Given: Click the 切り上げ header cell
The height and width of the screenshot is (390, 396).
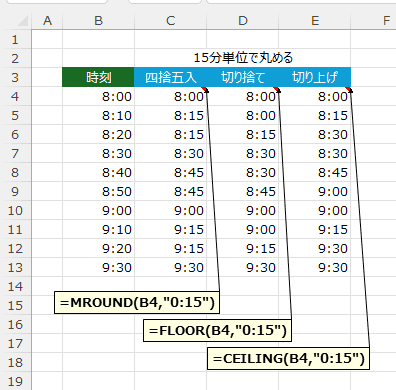Looking at the screenshot, I should [x=315, y=77].
